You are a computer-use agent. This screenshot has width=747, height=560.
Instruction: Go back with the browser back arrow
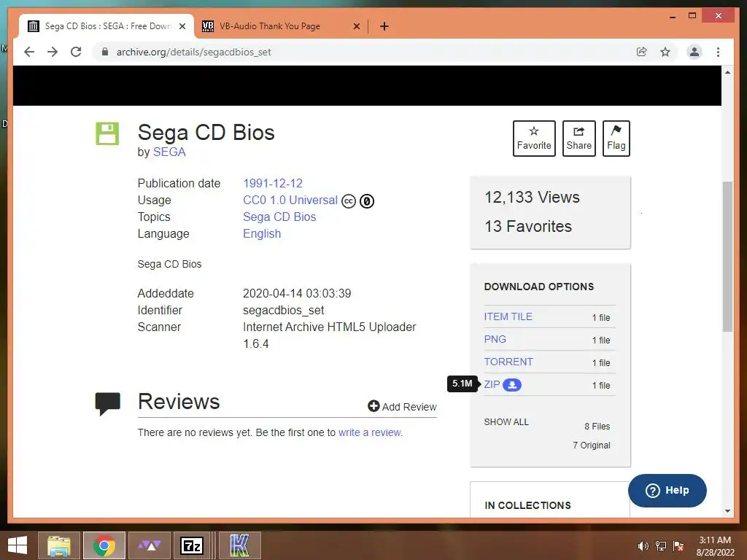click(x=29, y=52)
